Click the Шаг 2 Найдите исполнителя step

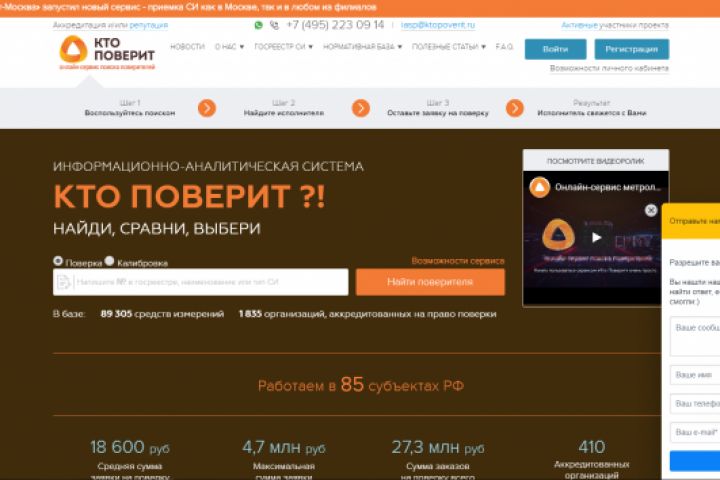coord(284,108)
